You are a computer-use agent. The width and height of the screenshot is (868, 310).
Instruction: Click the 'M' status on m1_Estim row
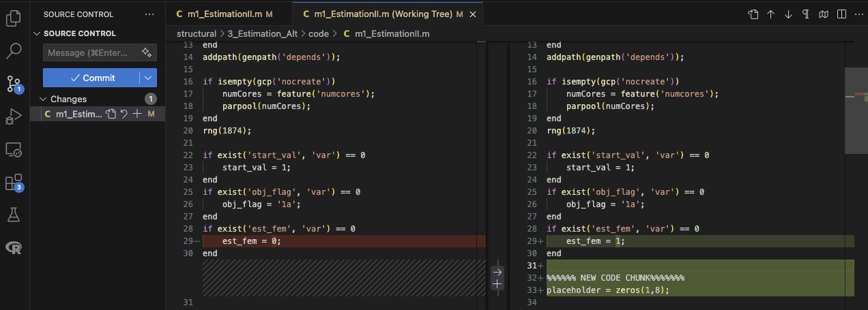(x=151, y=114)
